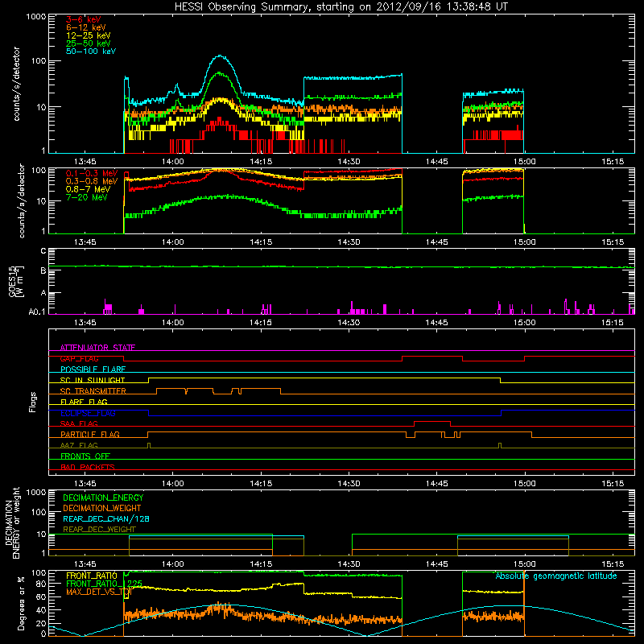Image resolution: width=644 pixels, height=644 pixels.
Task: Click the BAD_PACKETS flag label
Action: coord(88,467)
